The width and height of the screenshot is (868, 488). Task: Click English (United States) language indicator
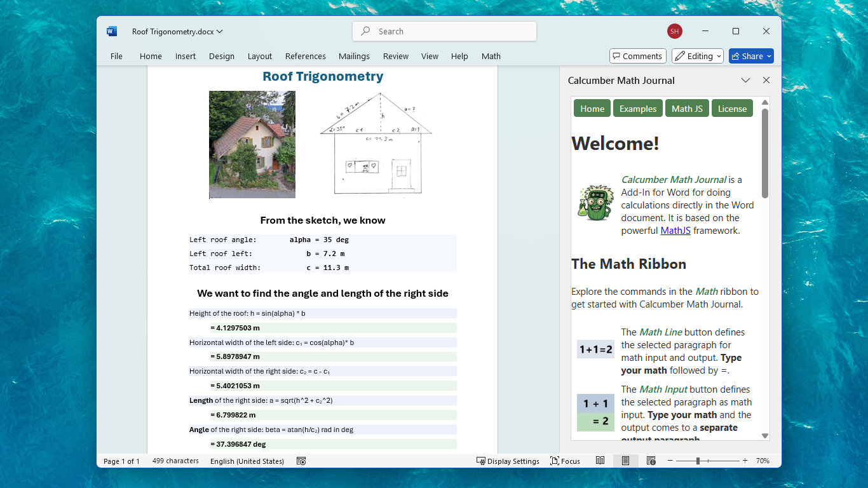pos(247,461)
